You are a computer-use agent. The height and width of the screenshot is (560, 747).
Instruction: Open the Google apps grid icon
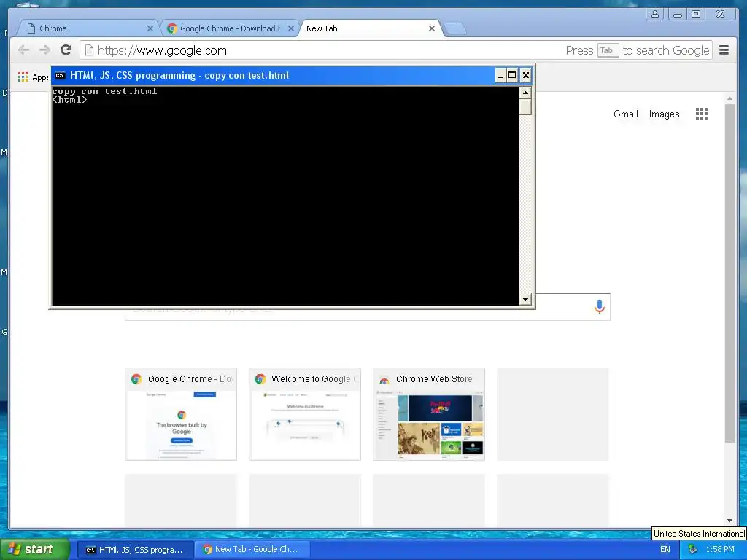(x=701, y=114)
